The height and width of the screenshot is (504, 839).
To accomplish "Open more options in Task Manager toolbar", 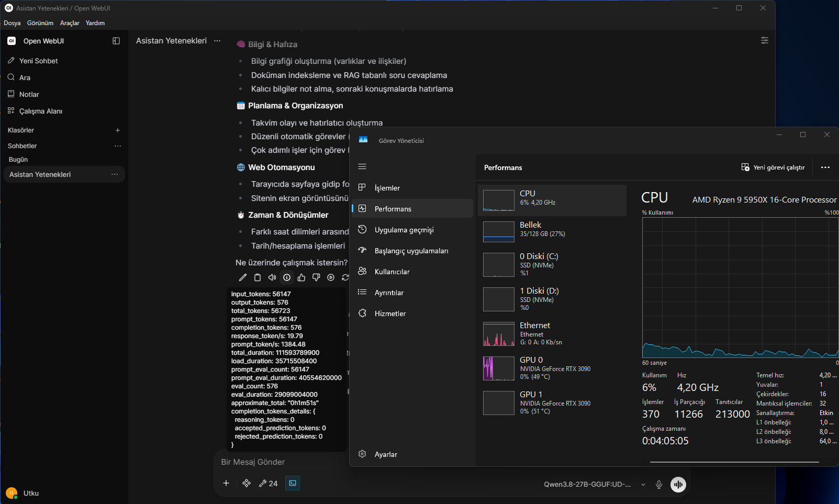I will [x=825, y=167].
